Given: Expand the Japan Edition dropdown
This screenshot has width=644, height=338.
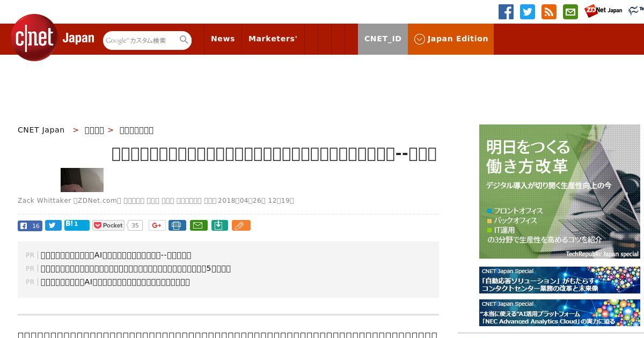Looking at the screenshot, I should click(451, 39).
